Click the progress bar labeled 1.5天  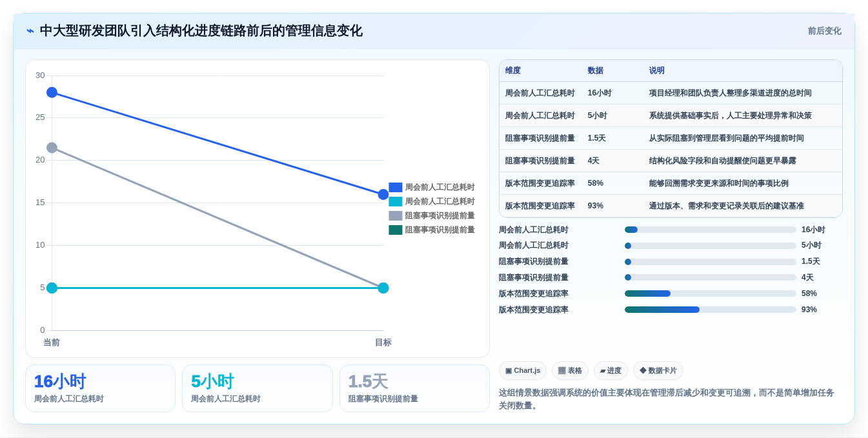point(711,262)
